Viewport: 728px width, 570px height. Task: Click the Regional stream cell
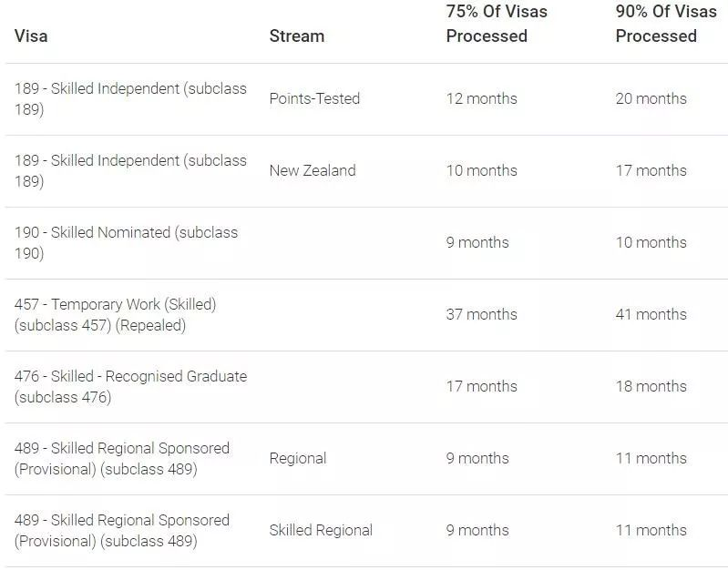[297, 458]
